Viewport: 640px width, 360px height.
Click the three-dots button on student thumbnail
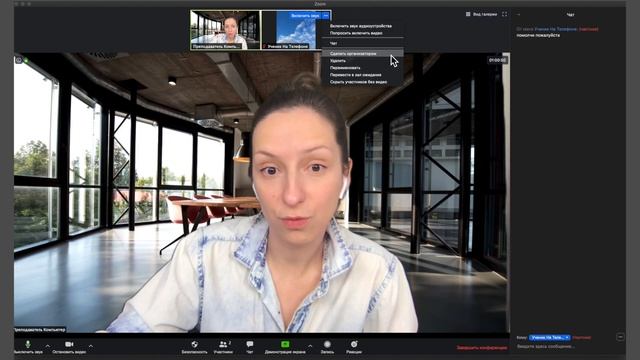[x=325, y=16]
